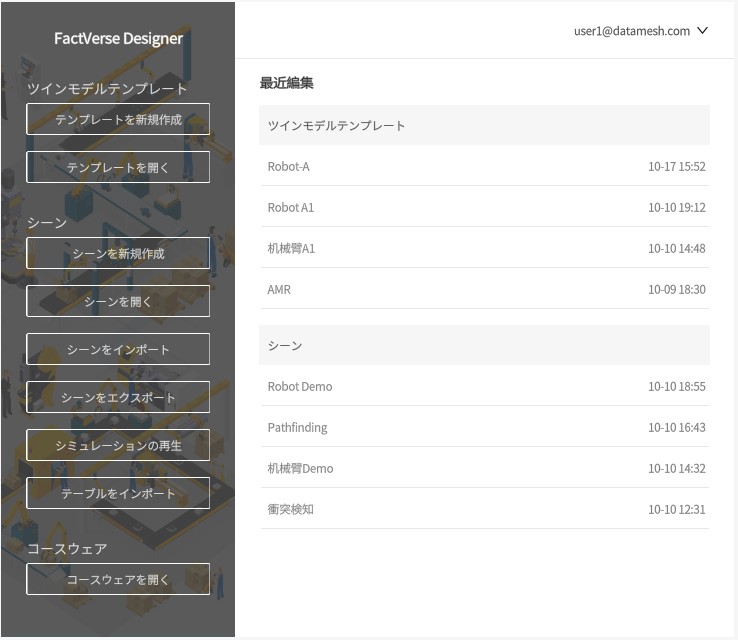The image size is (738, 640).
Task: Start シミュレーションの再生 from the sidebar
Action: pyautogui.click(x=118, y=445)
